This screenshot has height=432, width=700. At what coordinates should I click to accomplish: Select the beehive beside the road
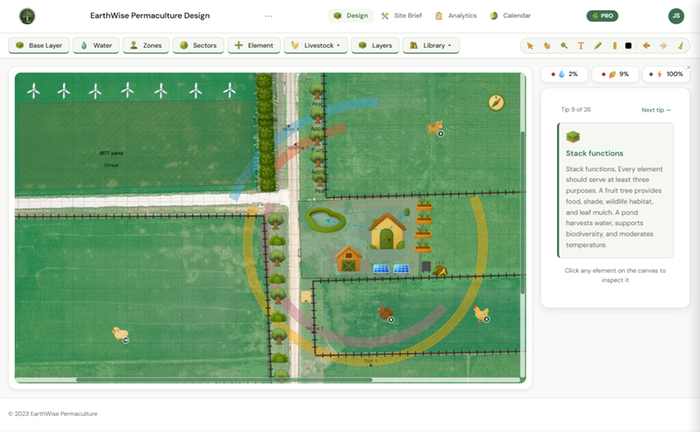(x=306, y=296)
